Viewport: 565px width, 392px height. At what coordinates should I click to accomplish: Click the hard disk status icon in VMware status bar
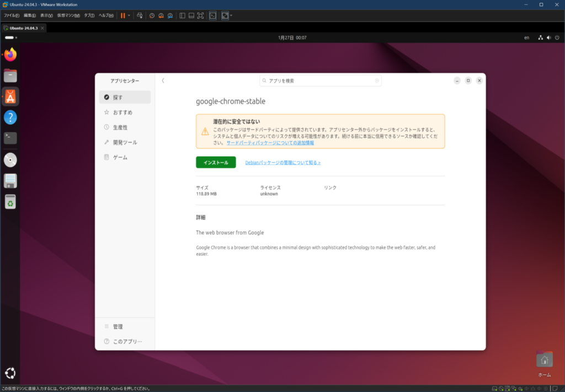(495, 389)
